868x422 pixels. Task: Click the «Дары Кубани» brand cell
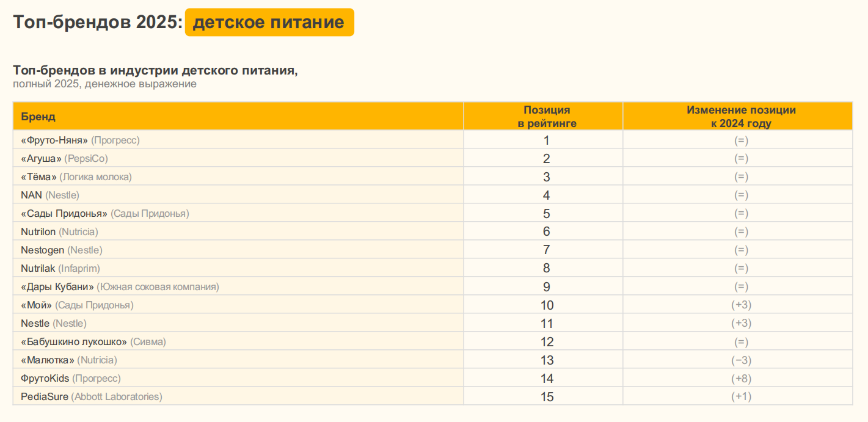point(238,286)
